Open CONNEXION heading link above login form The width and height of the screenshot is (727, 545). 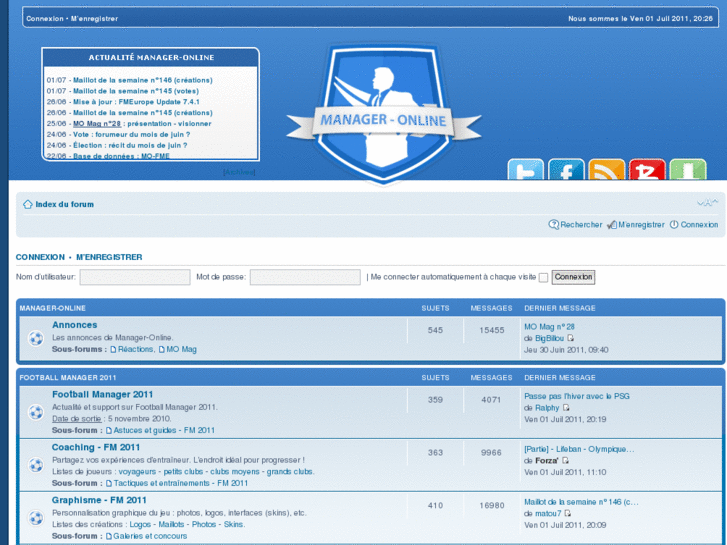point(40,257)
